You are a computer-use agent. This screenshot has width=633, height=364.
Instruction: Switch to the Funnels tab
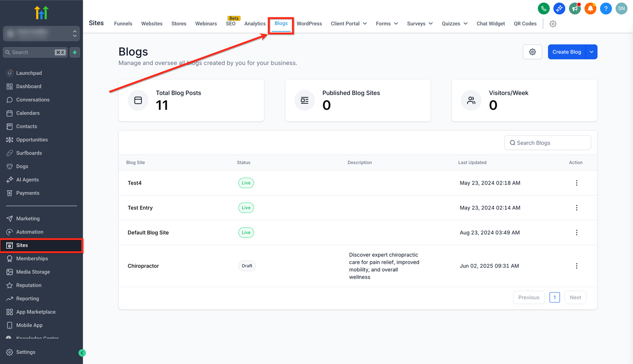[x=123, y=24]
